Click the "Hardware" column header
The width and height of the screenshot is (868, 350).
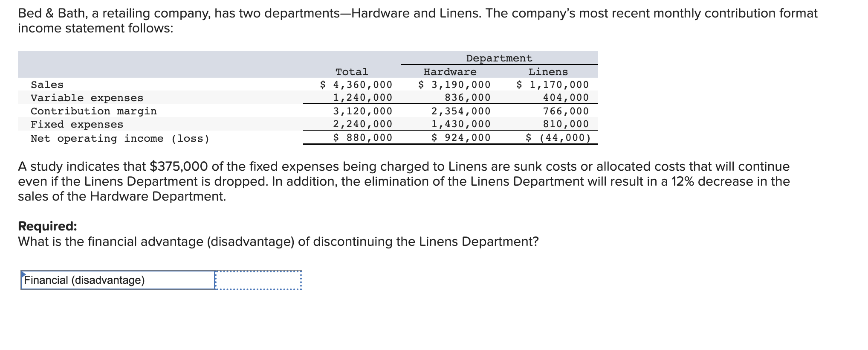pyautogui.click(x=450, y=72)
